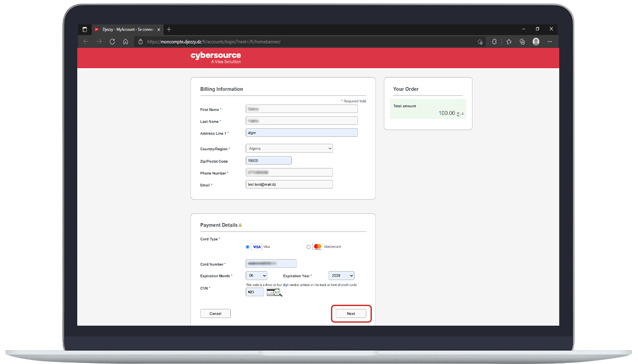
Task: Select the Djezzy MyAccount browser tab
Action: tap(127, 29)
